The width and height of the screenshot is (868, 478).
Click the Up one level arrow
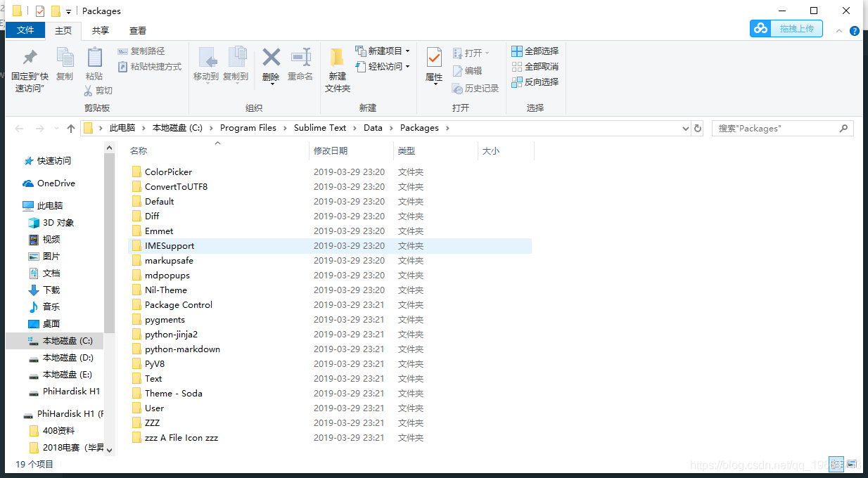pyautogui.click(x=71, y=129)
